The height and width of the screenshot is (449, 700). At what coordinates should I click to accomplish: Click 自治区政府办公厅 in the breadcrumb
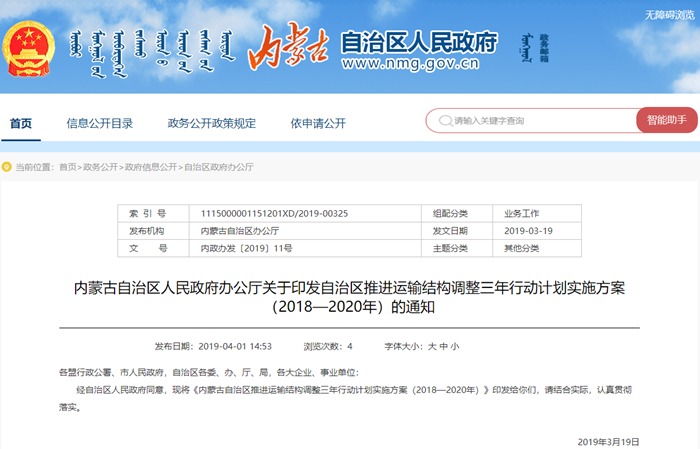click(x=218, y=167)
